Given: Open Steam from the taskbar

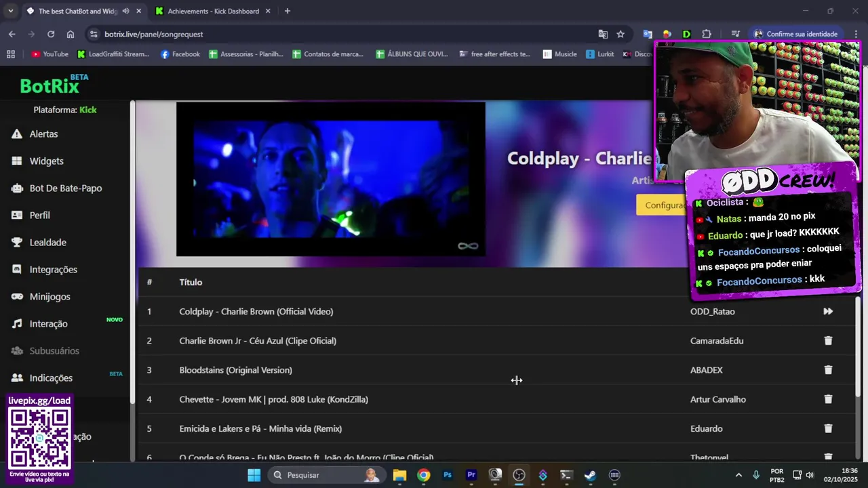Looking at the screenshot, I should pos(590,475).
